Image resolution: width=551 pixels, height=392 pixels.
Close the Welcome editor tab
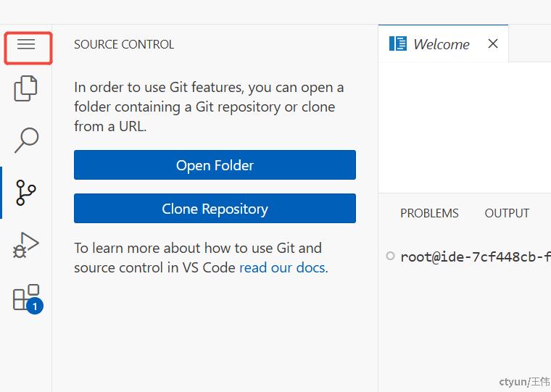point(493,43)
